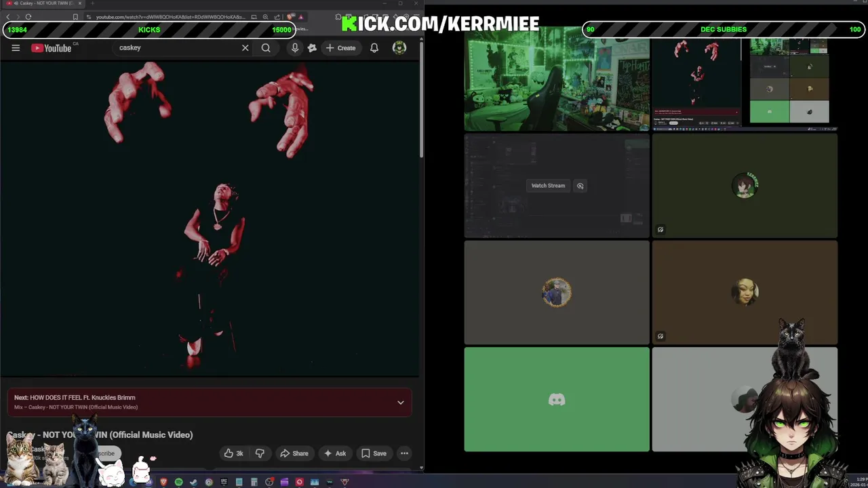
Task: Like the video with 3k likes
Action: [x=234, y=453]
